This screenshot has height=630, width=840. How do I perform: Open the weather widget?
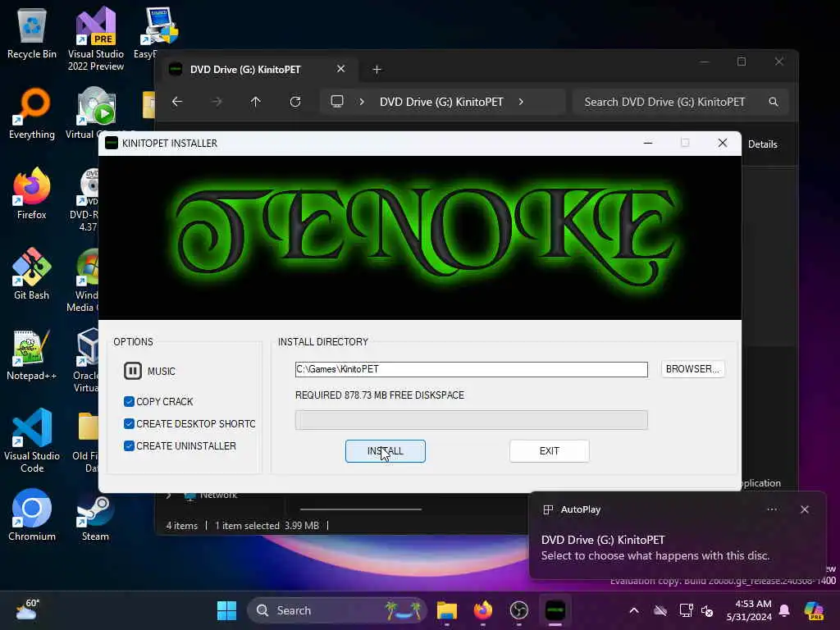coord(27,609)
